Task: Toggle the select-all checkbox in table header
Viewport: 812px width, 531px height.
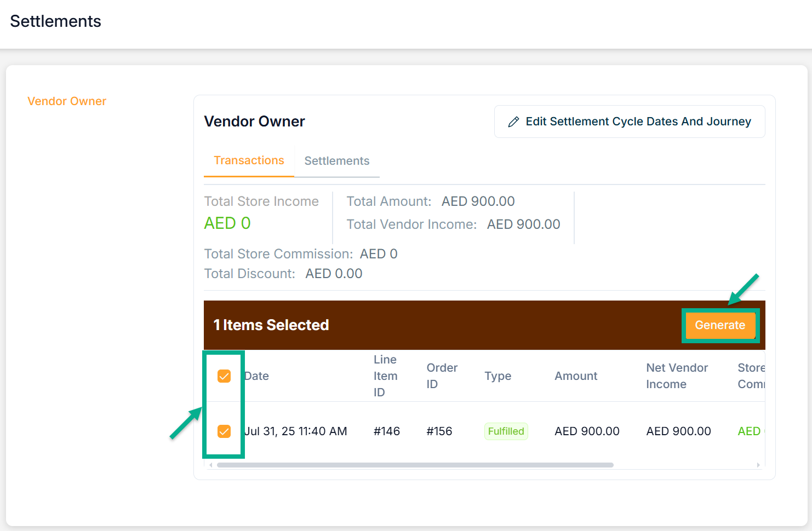Action: (224, 376)
